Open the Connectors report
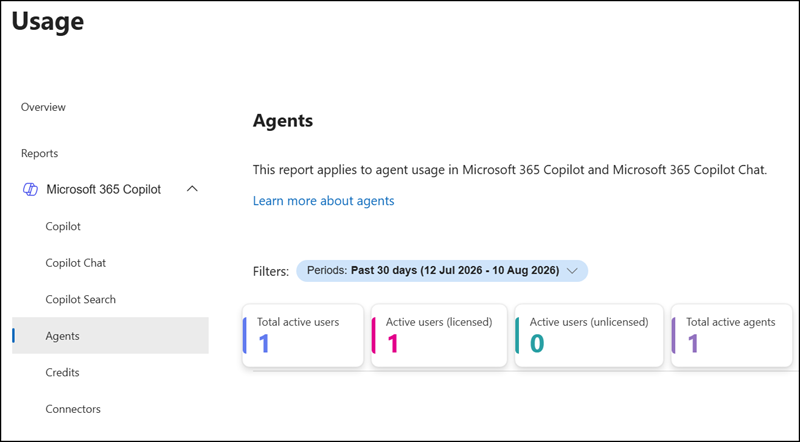 [73, 409]
